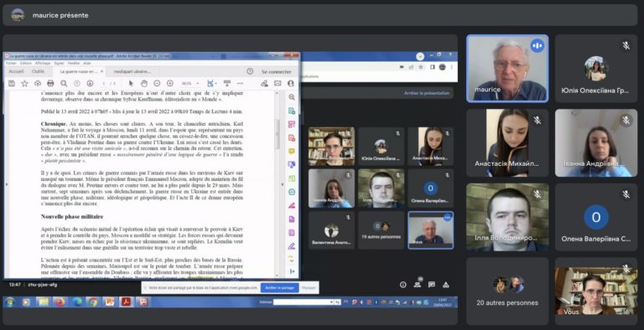The height and width of the screenshot is (330, 644).
Task: Open Chrome from the taskbar
Action: tap(93, 302)
